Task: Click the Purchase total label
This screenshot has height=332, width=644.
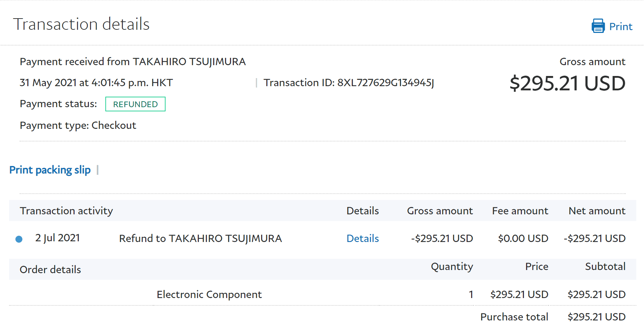Action: [x=514, y=317]
